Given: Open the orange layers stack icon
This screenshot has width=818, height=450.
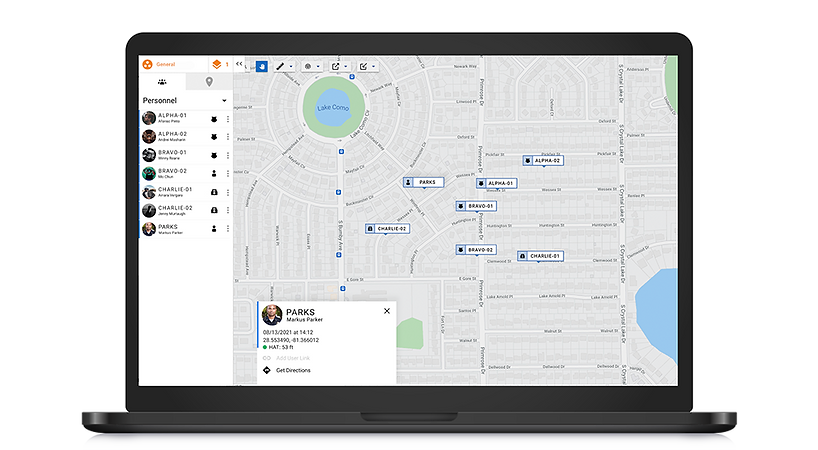Looking at the screenshot, I should click(x=216, y=64).
